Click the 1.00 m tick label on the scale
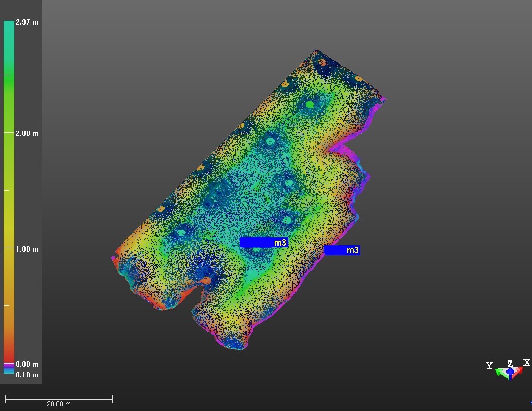The width and height of the screenshot is (532, 411). coord(27,249)
